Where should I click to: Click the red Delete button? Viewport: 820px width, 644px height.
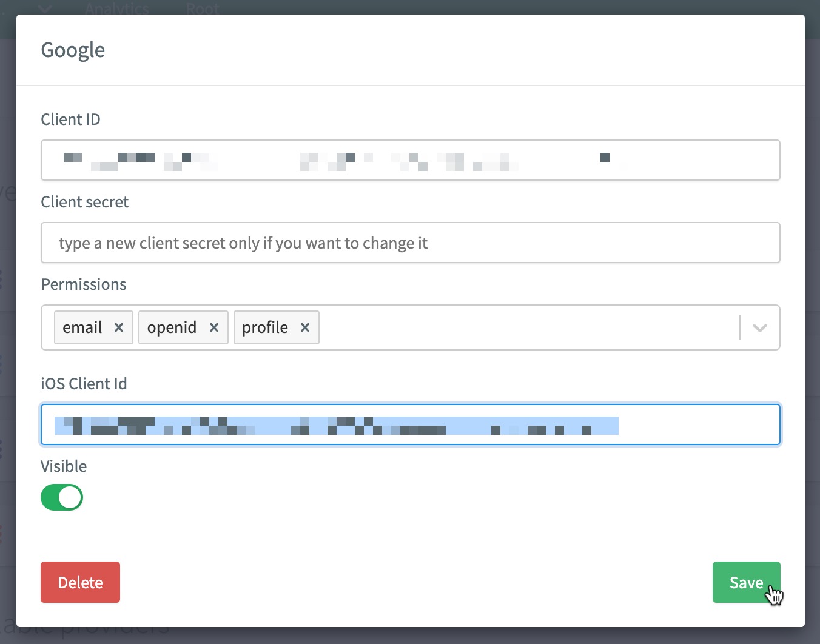tap(80, 582)
